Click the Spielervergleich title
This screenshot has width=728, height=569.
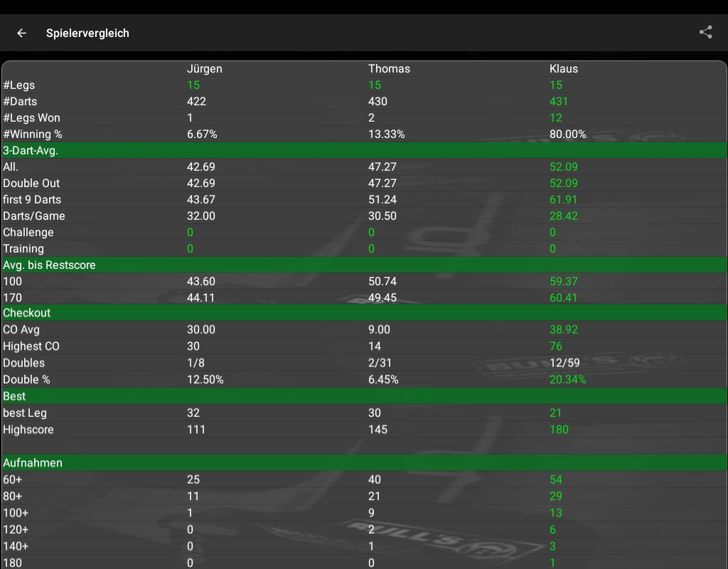point(87,33)
